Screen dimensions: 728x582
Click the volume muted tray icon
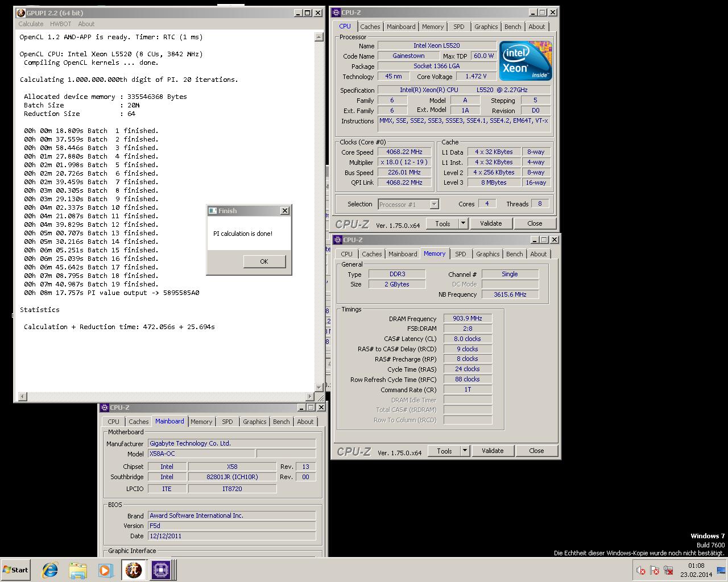click(x=640, y=571)
